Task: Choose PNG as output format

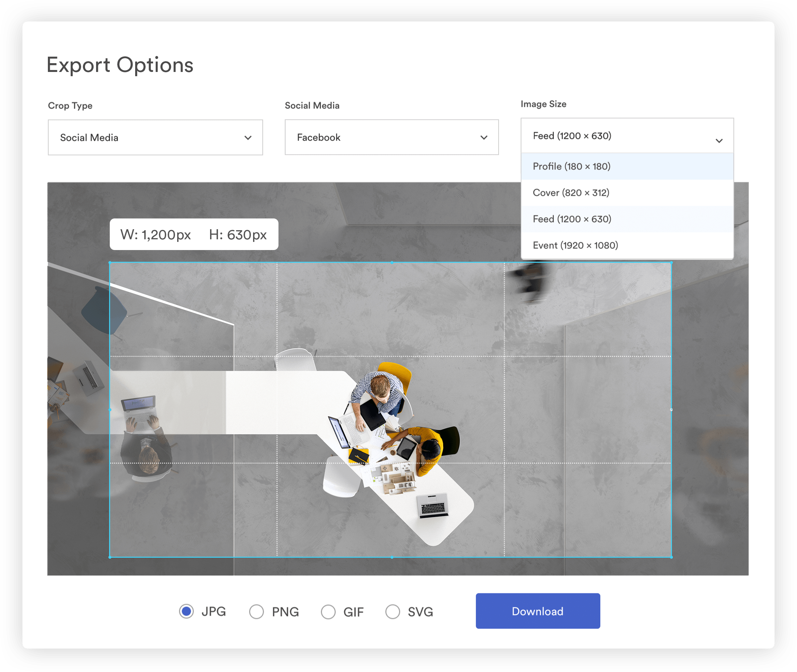Action: point(256,611)
